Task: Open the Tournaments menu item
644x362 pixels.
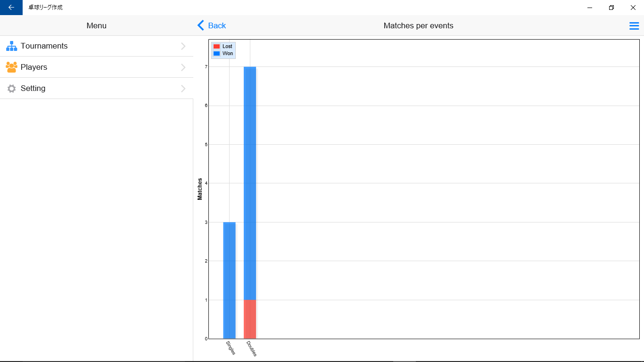Action: click(97, 46)
